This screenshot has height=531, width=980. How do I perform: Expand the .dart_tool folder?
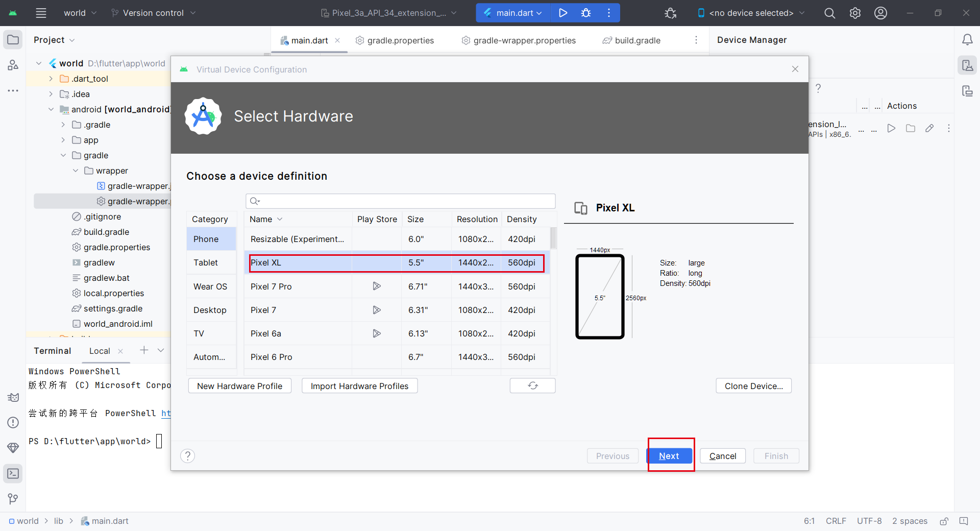coord(51,79)
